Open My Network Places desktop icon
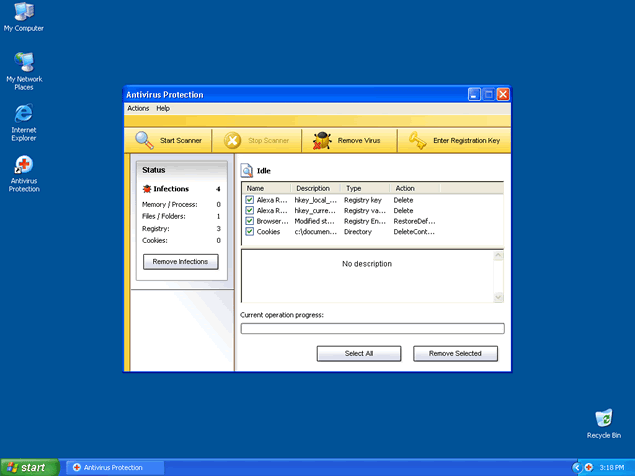 (x=23, y=63)
